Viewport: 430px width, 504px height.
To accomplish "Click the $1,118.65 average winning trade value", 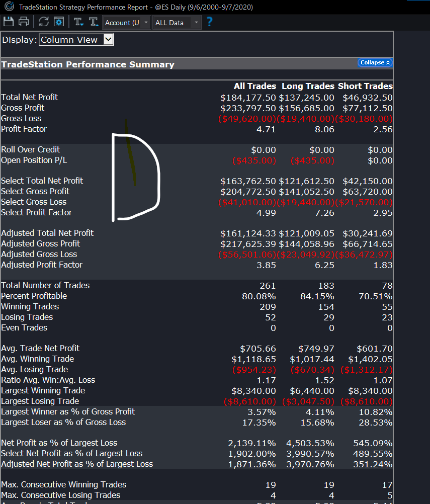I will 254,359.
